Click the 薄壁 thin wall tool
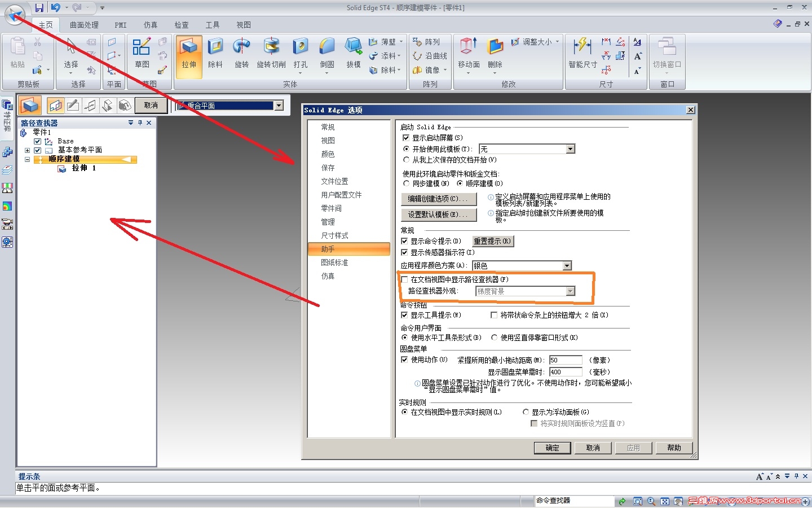This screenshot has width=812, height=508. [x=382, y=42]
